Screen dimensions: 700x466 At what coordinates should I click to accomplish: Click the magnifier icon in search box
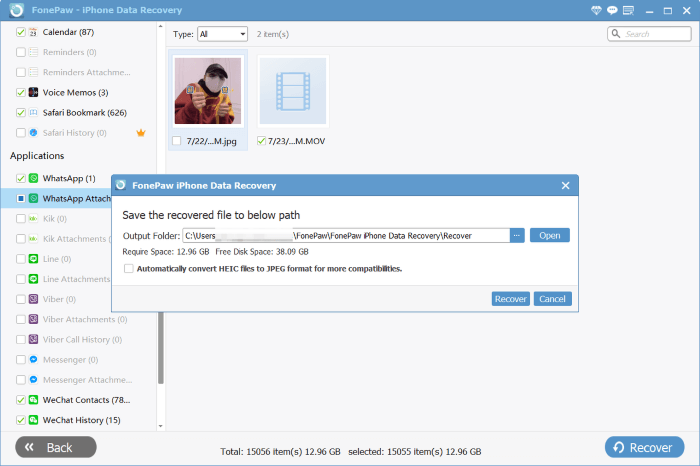pos(617,34)
